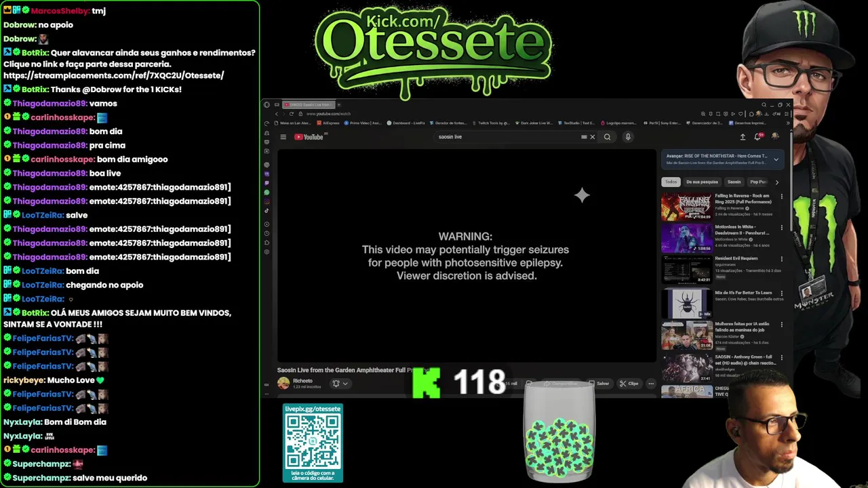Open Motionless In White Deadstream II thumbnail
Image resolution: width=868 pixels, height=488 pixels.
pyautogui.click(x=687, y=239)
